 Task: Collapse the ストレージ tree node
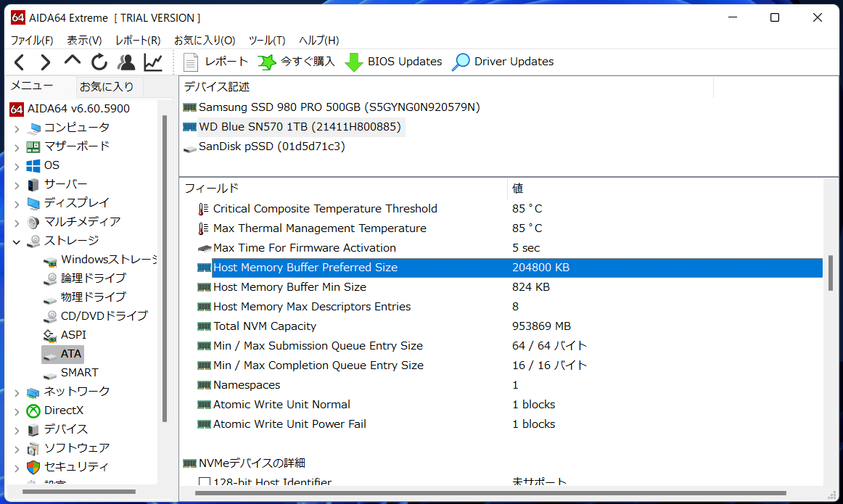17,241
